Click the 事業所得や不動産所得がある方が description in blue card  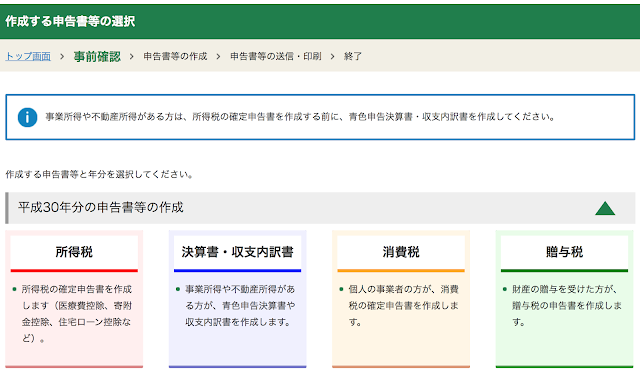[x=240, y=305]
